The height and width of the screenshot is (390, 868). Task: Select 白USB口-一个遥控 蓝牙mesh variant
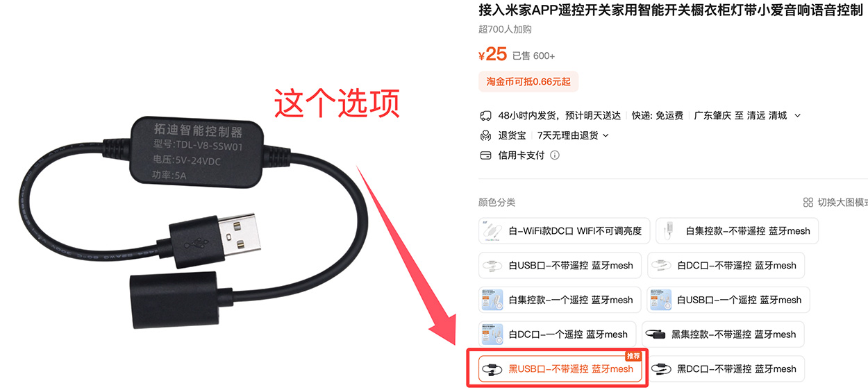tap(728, 300)
